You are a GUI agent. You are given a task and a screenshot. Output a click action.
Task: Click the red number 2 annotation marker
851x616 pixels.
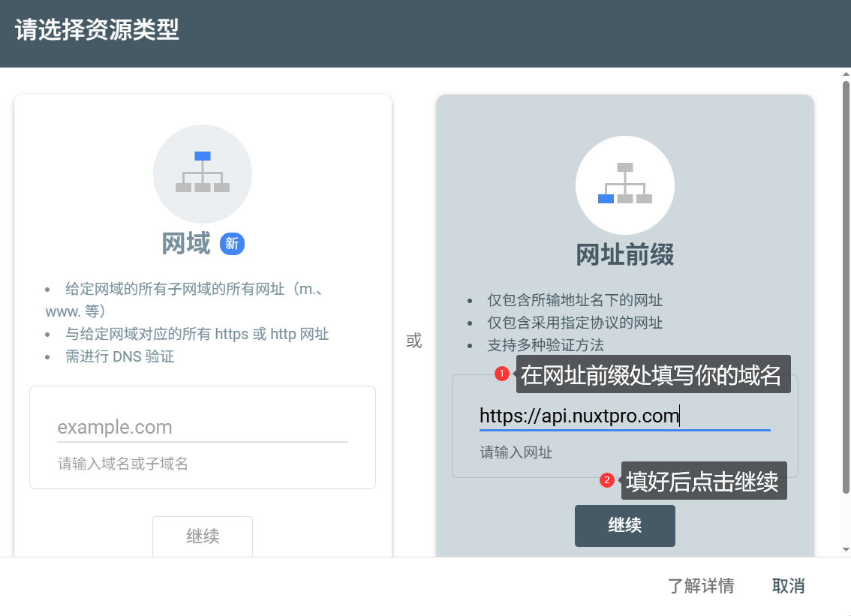click(x=608, y=480)
